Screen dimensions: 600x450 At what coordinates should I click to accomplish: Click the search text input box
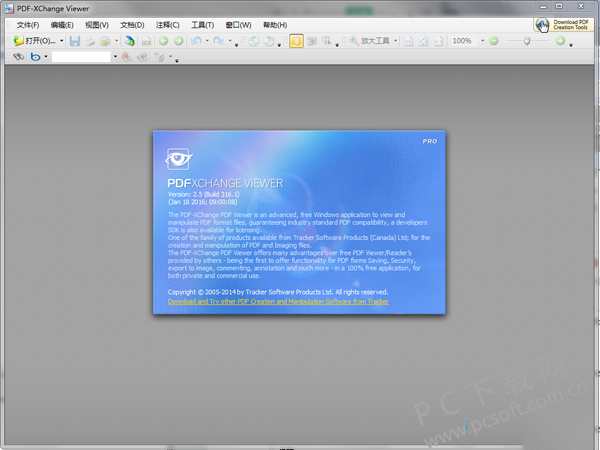(81, 57)
